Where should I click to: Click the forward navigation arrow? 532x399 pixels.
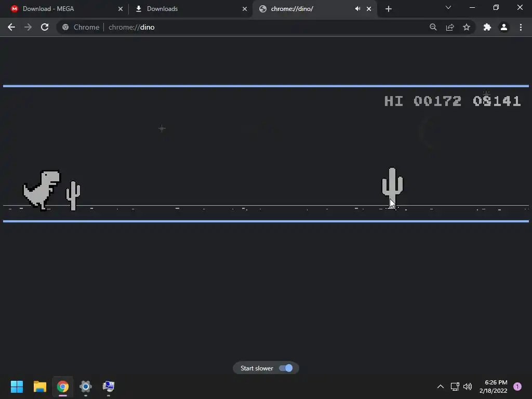[x=28, y=27]
